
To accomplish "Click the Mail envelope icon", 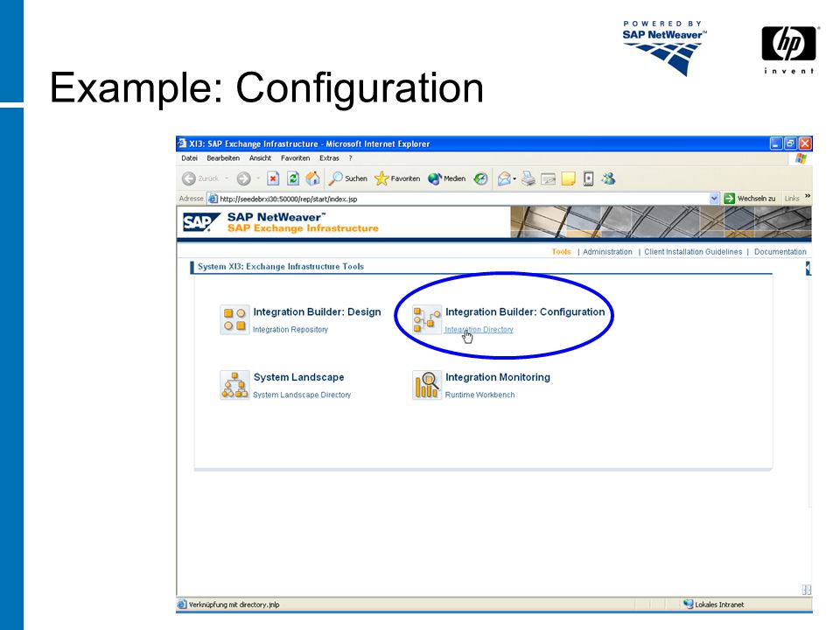I will (504, 178).
